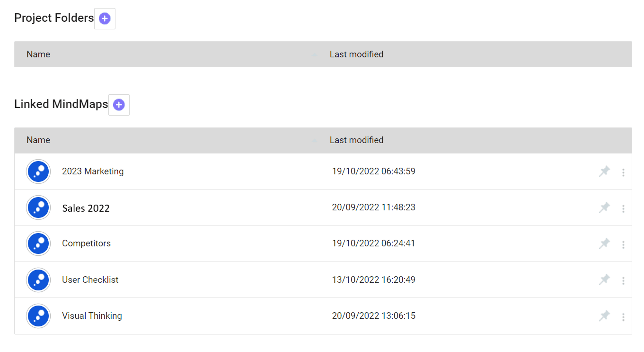Open more options for 2023 Marketing

623,172
